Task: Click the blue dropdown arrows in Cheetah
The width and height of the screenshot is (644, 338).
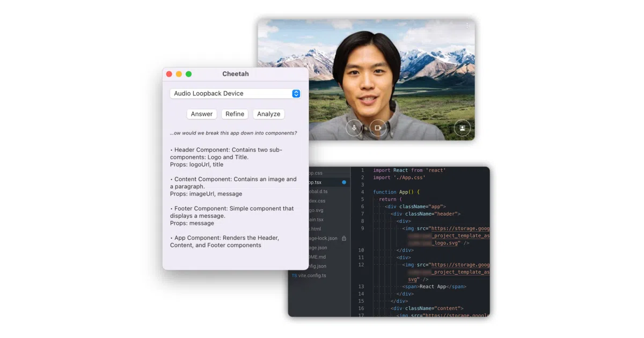Action: [x=296, y=93]
